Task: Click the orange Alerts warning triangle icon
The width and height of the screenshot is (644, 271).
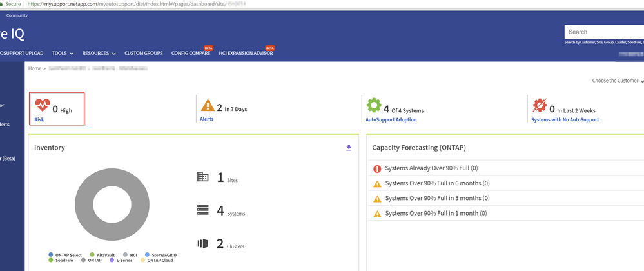Action: click(208, 105)
